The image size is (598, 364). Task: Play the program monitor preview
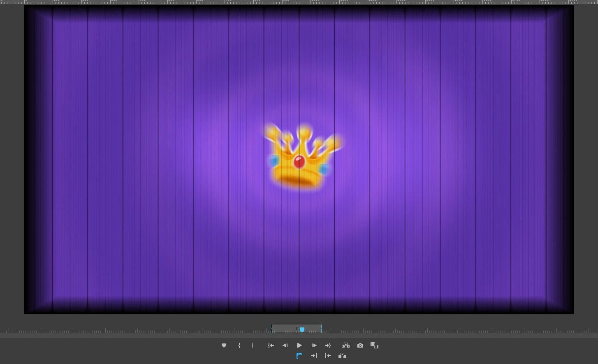click(299, 346)
